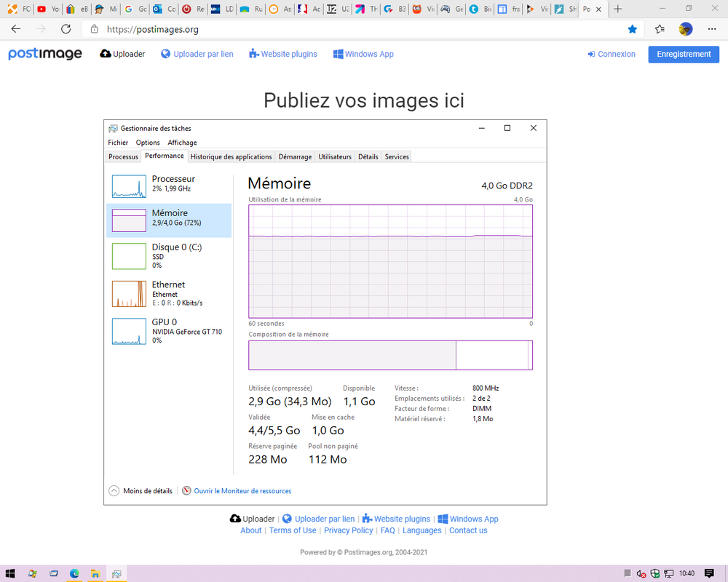This screenshot has height=582, width=728.
Task: Open the browser profile avatar
Action: [x=686, y=29]
